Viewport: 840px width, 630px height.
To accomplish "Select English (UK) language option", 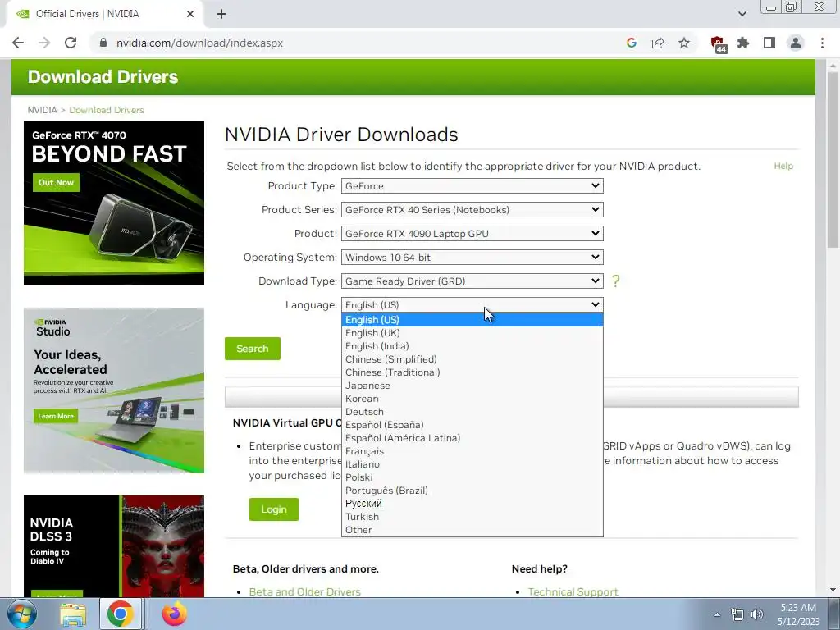I will (472, 333).
